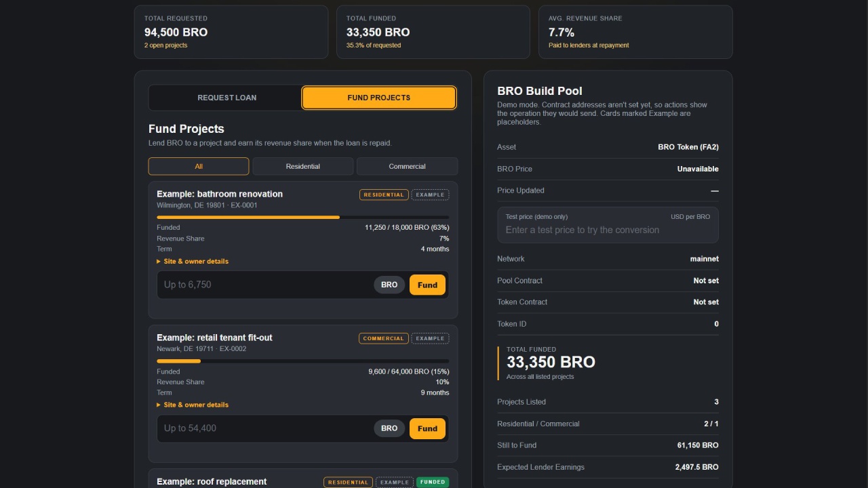Screen dimensions: 868x488
Task: Click '9,600 / 64,000 BRO (15%)' funded amount
Action: pyautogui.click(x=409, y=371)
